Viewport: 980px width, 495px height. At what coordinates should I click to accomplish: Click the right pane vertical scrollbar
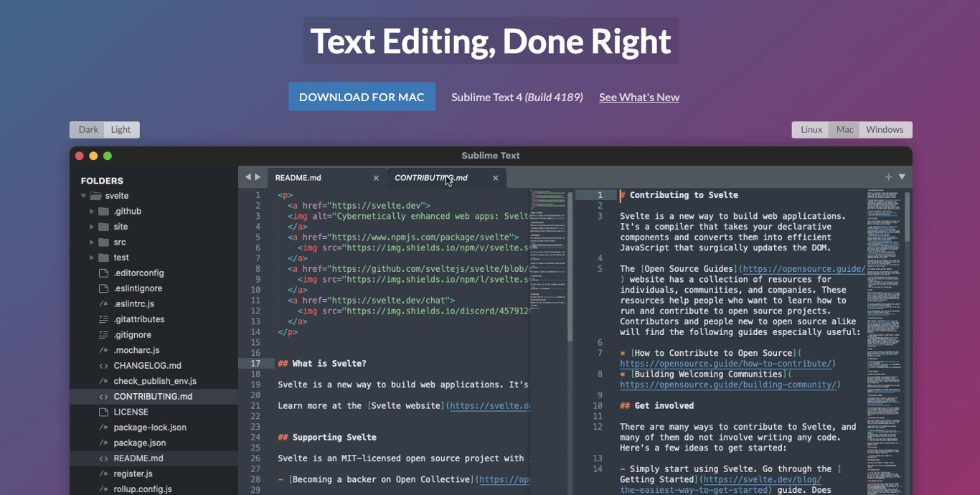(x=907, y=216)
